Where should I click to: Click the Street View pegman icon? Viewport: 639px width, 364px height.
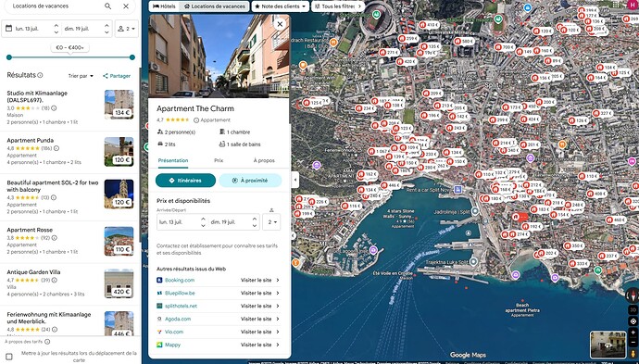coord(633,354)
